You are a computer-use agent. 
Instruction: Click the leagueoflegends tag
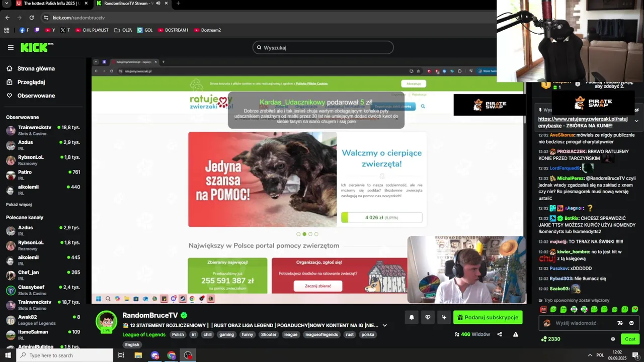pos(322,335)
